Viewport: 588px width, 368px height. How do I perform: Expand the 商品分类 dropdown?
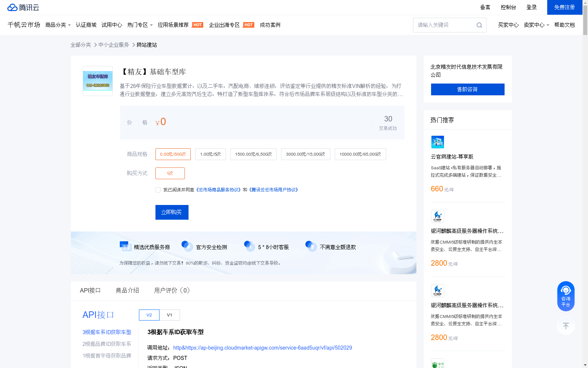(x=58, y=25)
